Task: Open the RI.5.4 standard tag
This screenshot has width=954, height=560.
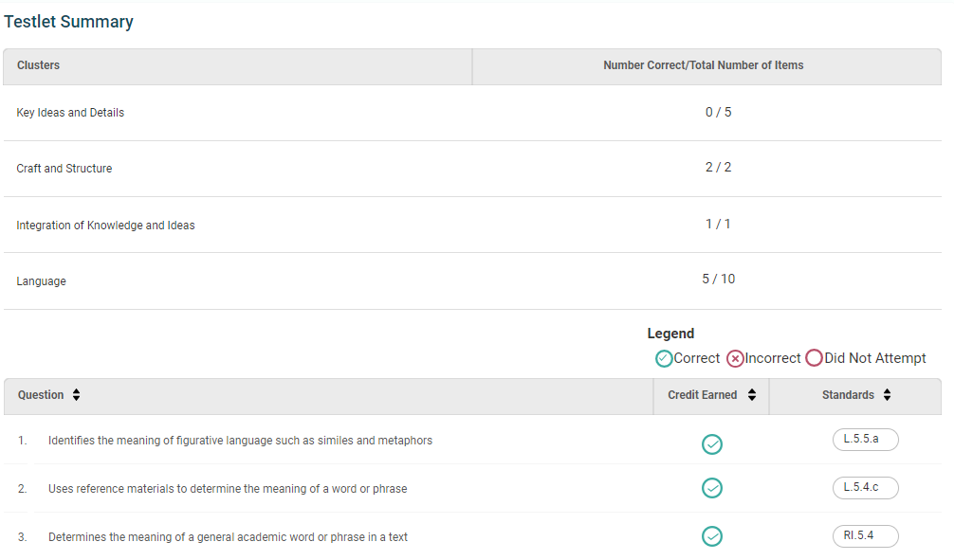Action: click(x=865, y=536)
